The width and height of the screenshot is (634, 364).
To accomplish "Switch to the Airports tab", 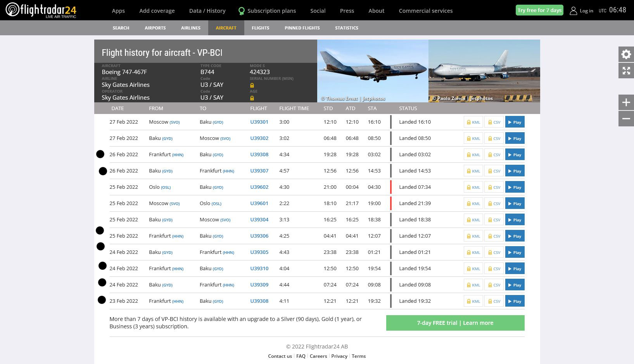I will coord(155,28).
